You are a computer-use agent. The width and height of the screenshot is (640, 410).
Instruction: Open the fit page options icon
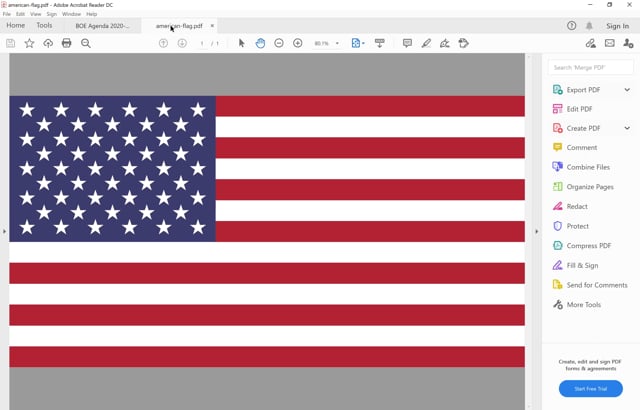358,43
